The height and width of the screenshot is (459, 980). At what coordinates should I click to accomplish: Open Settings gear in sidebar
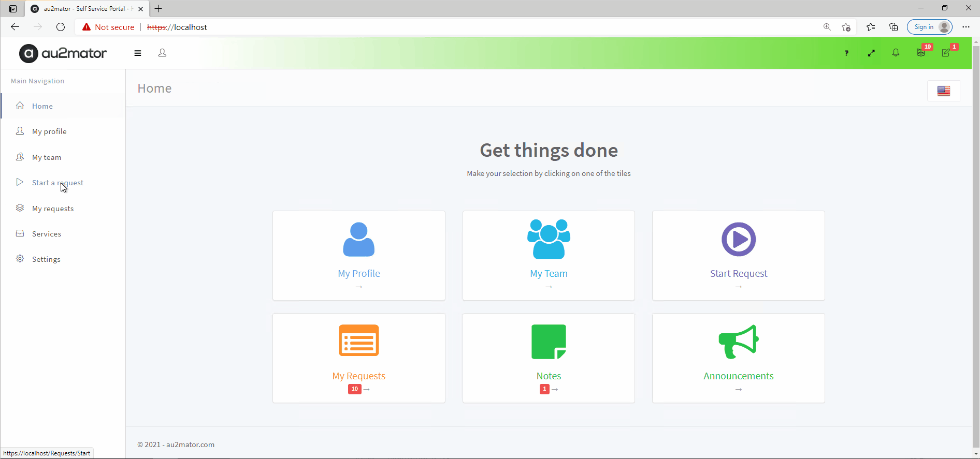pyautogui.click(x=46, y=259)
